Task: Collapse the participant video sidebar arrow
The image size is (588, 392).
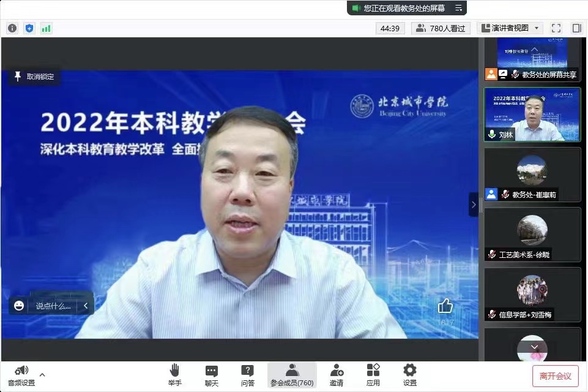Action: point(473,205)
